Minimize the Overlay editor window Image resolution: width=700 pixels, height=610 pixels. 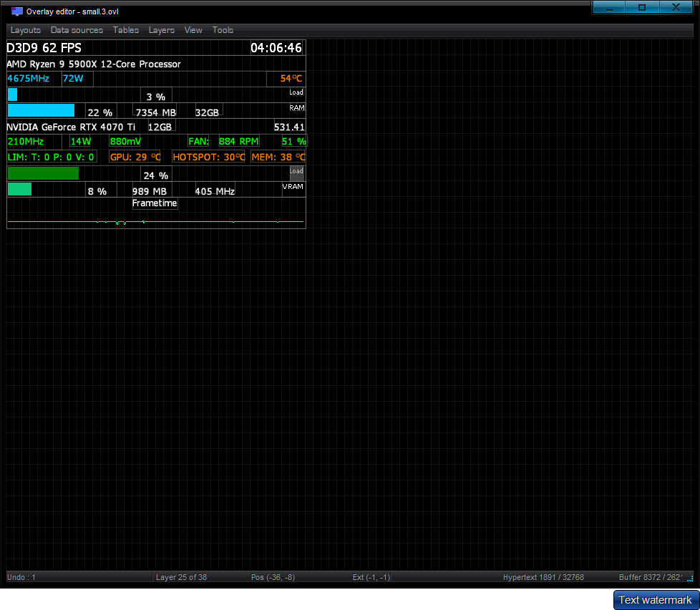click(x=609, y=7)
